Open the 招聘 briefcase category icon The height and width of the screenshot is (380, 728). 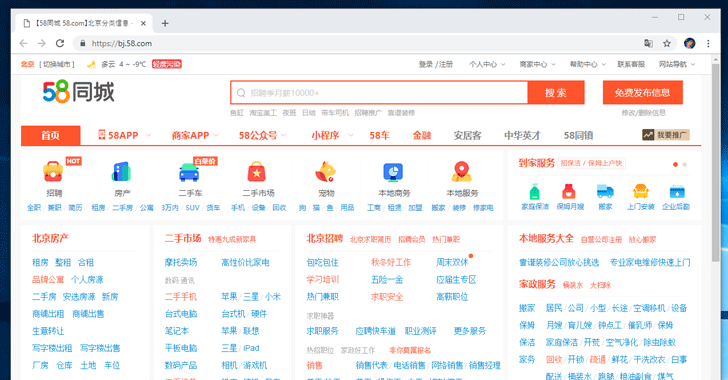pos(53,172)
